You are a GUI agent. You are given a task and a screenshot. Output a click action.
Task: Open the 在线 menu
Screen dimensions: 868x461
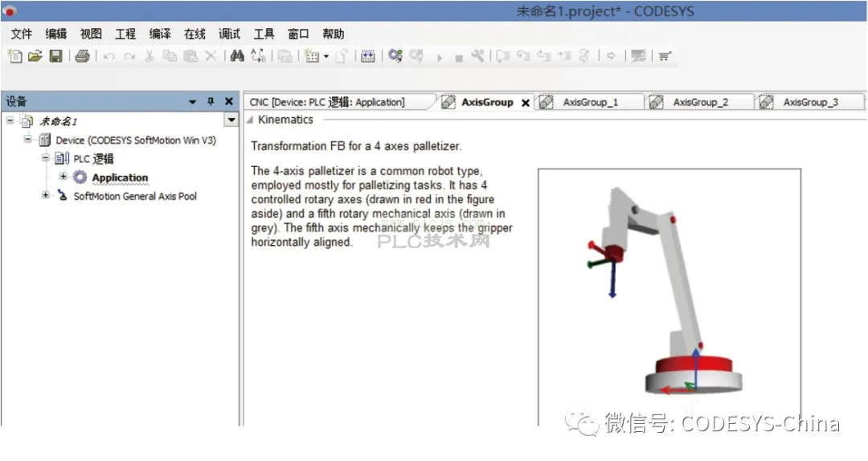194,34
